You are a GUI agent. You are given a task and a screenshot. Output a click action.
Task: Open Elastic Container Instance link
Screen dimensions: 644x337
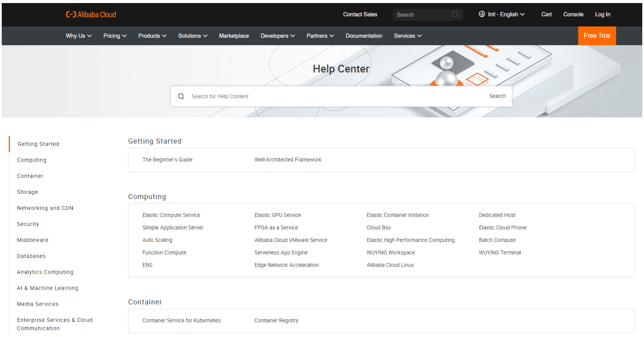pos(398,215)
